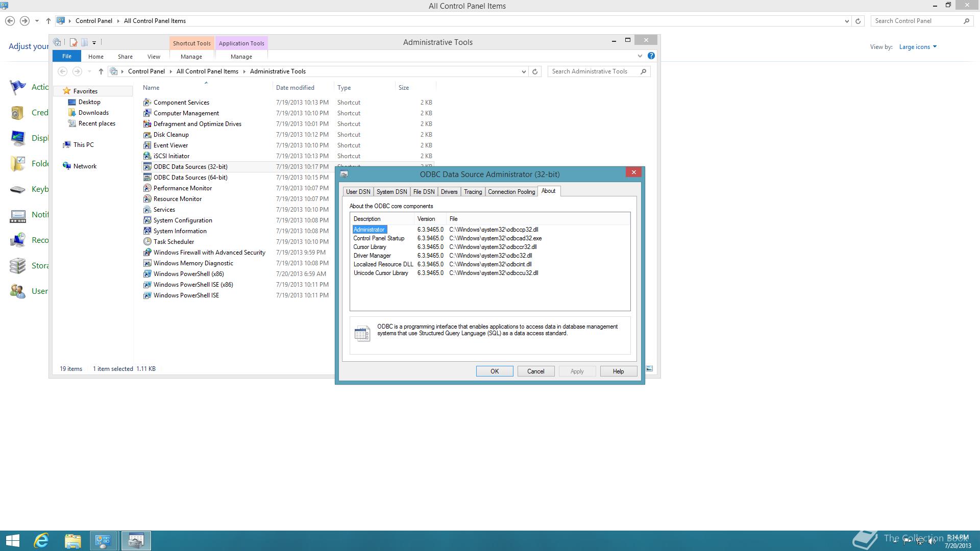Viewport: 980px width, 551px height.
Task: Click OK in the ODBC dialog
Action: pos(495,371)
